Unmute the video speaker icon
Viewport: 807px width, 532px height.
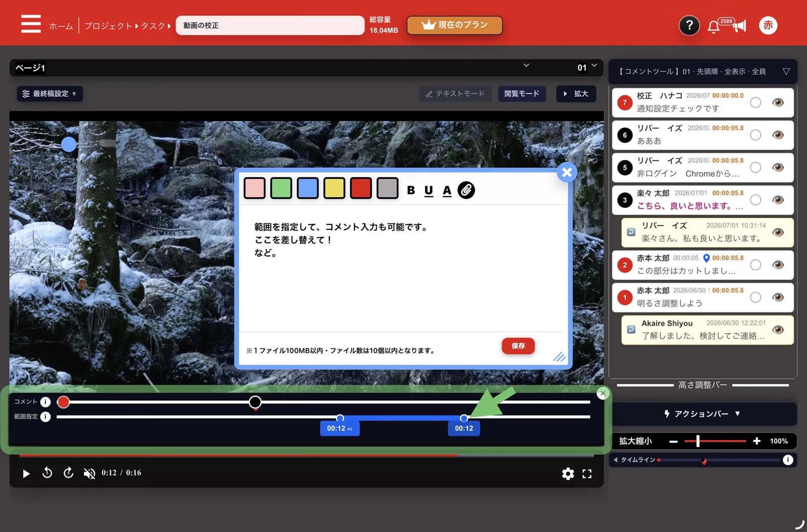(89, 473)
